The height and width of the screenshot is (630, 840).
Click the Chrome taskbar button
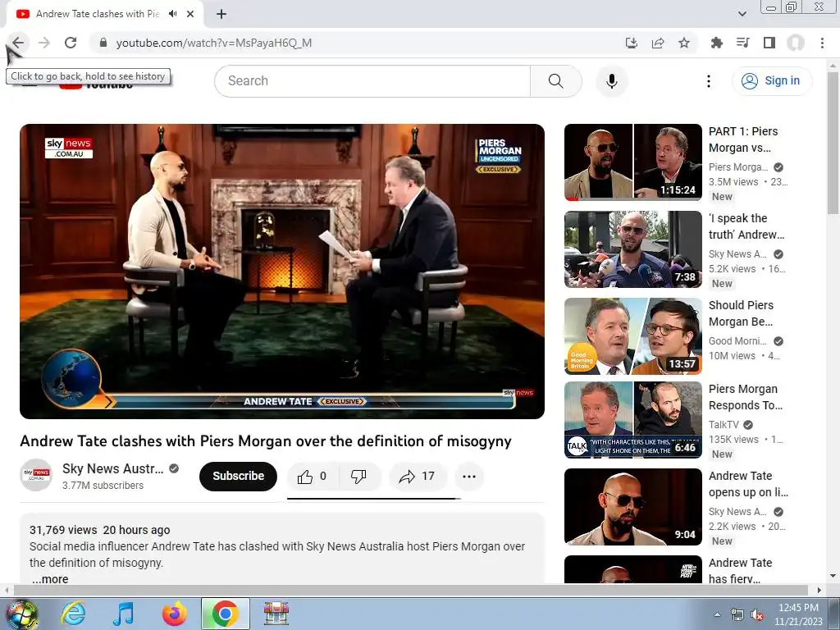(225, 614)
